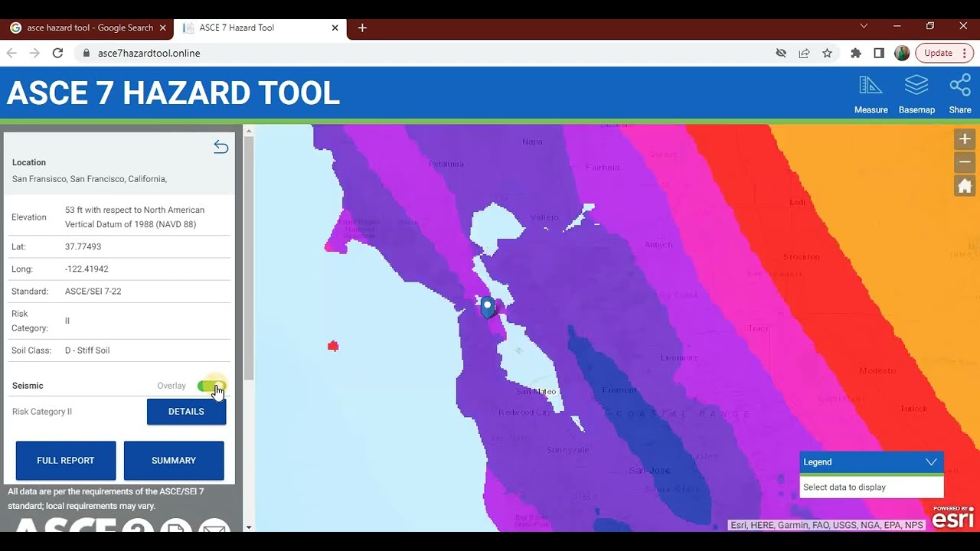The height and width of the screenshot is (551, 980).
Task: Click the latitude value 37.77493
Action: point(83,247)
